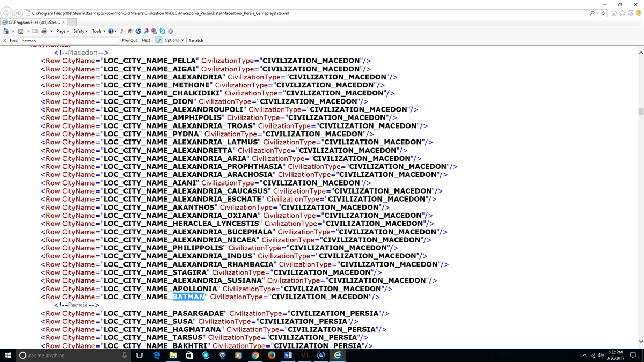The image size is (644, 362).
Task: Click the vertical scrollbar thumb
Action: click(x=641, y=112)
